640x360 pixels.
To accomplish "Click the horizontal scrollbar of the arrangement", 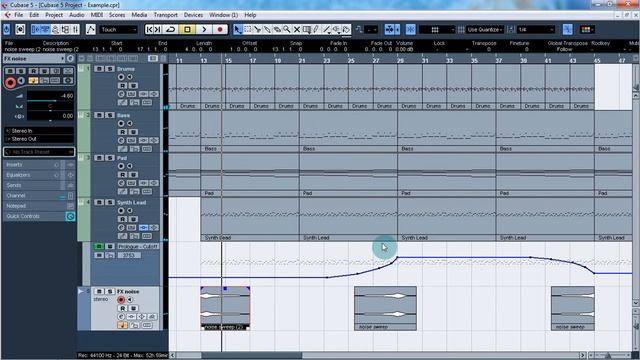I will pyautogui.click(x=378, y=355).
